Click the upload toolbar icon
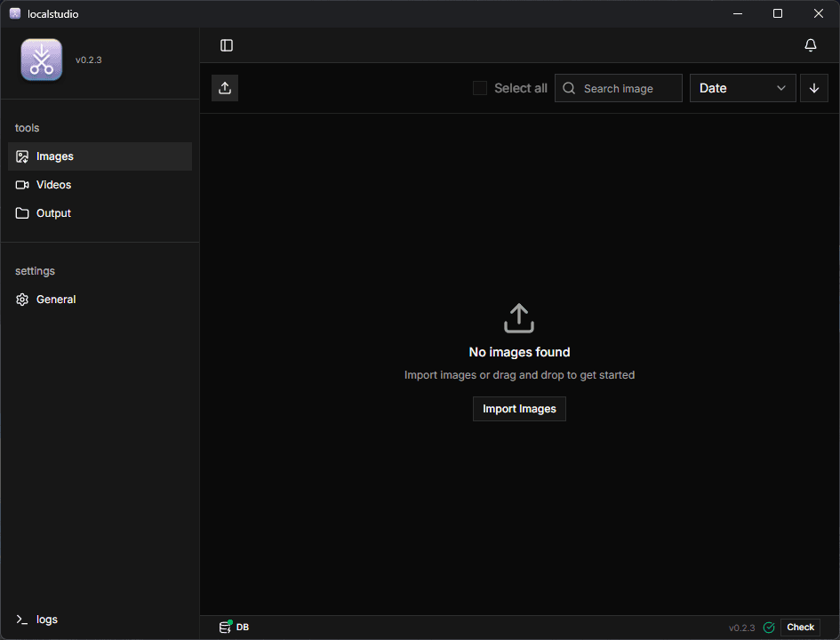 [x=225, y=88]
